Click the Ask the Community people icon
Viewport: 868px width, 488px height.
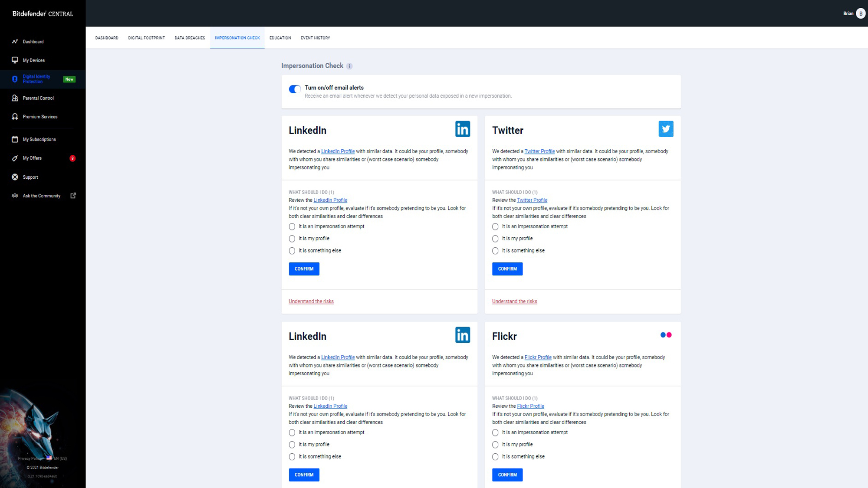point(15,196)
